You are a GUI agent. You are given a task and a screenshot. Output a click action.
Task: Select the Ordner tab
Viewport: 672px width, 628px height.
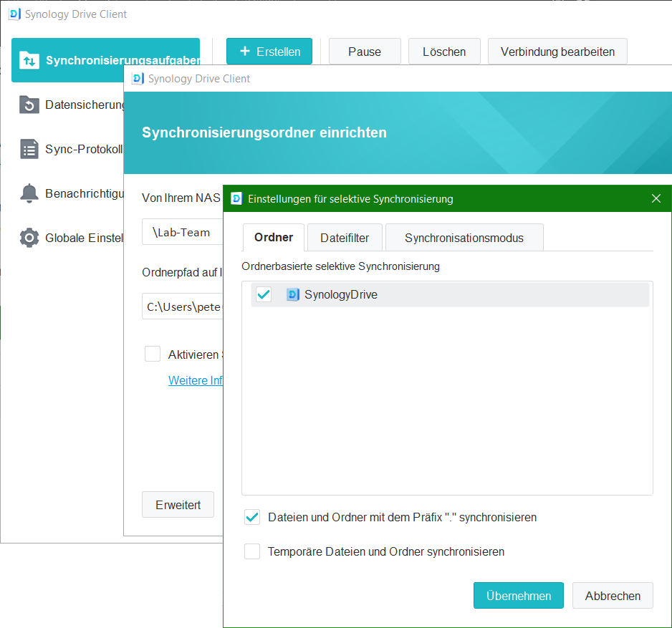point(274,238)
